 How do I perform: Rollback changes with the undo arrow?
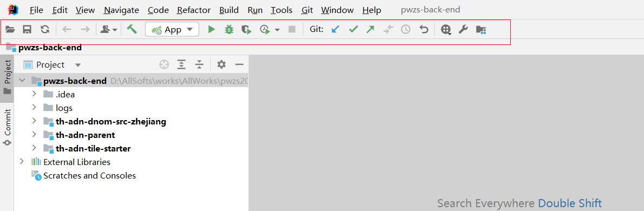point(424,30)
